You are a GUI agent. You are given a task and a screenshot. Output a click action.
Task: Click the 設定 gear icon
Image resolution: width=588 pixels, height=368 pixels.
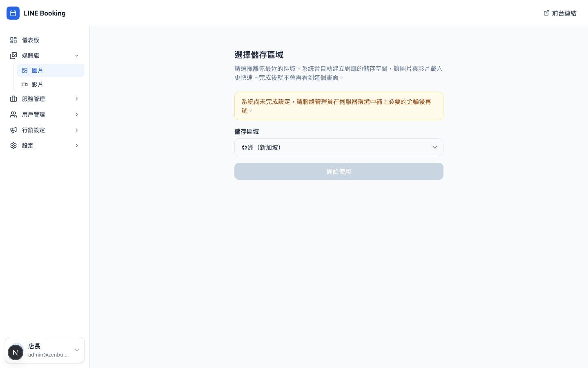point(13,146)
